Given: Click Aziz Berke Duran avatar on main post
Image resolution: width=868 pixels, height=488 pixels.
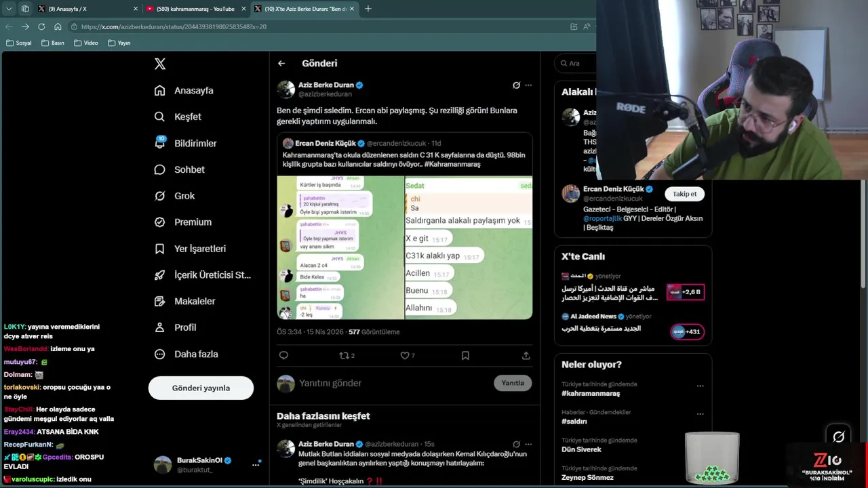Looking at the screenshot, I should 285,89.
